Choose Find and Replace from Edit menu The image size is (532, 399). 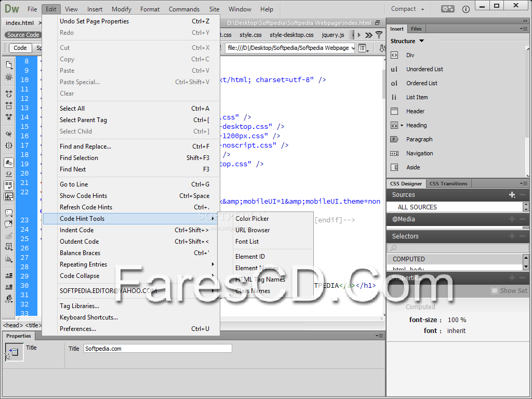[86, 147]
